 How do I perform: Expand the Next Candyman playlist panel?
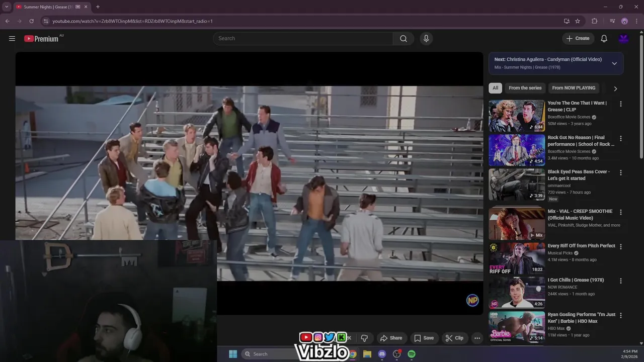click(614, 63)
